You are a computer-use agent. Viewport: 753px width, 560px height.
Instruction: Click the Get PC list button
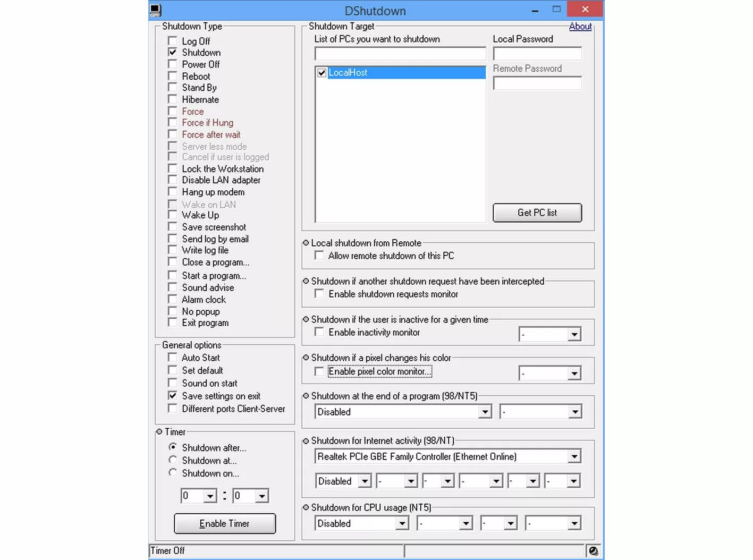pos(537,213)
